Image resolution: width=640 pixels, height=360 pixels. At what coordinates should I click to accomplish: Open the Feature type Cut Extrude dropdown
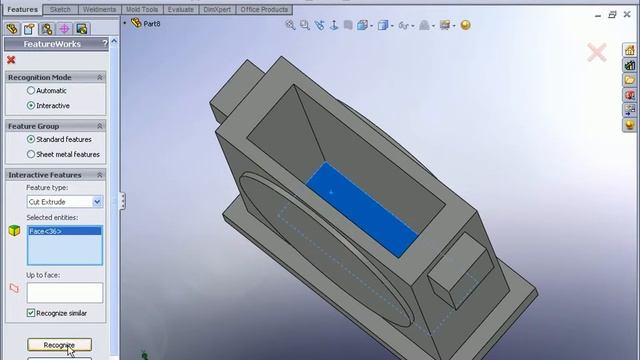(x=97, y=202)
